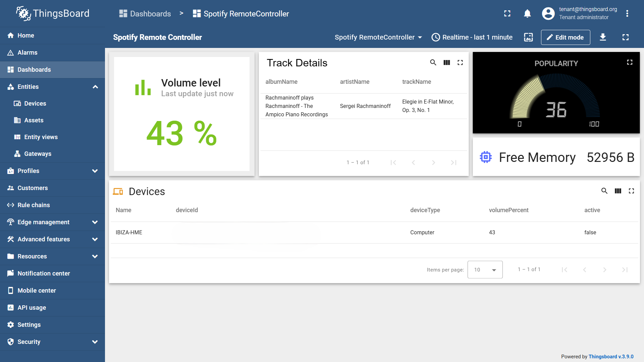
Task: Open Gateways in the sidebar
Action: coord(52,154)
